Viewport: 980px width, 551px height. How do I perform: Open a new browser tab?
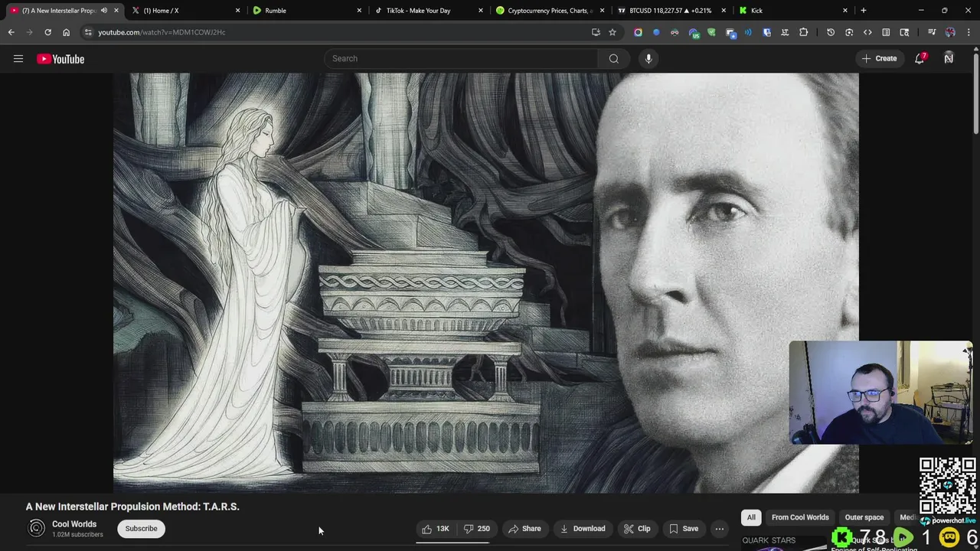[863, 11]
